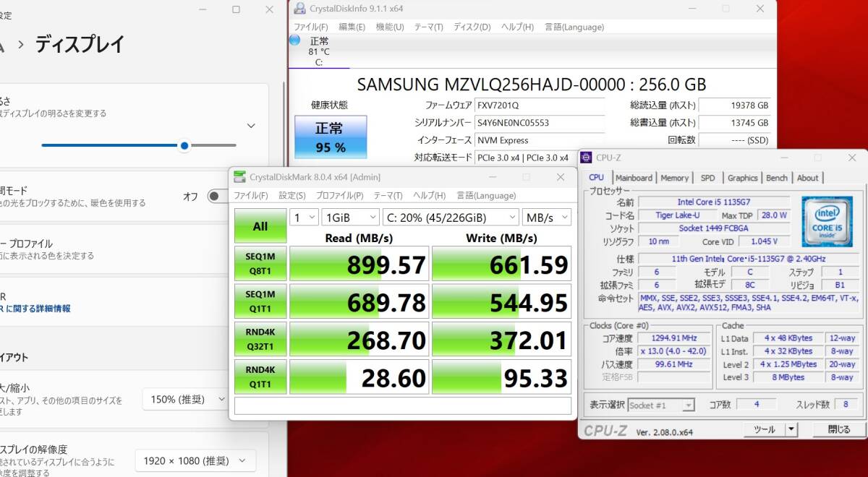
Task: Open ヘルプ(H) menu in CrystalDiskMark
Action: click(429, 196)
